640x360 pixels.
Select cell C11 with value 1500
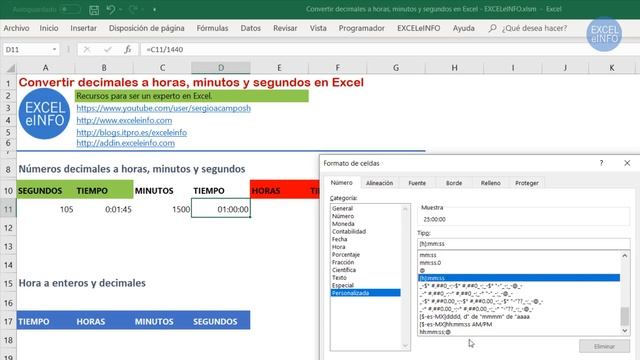162,209
